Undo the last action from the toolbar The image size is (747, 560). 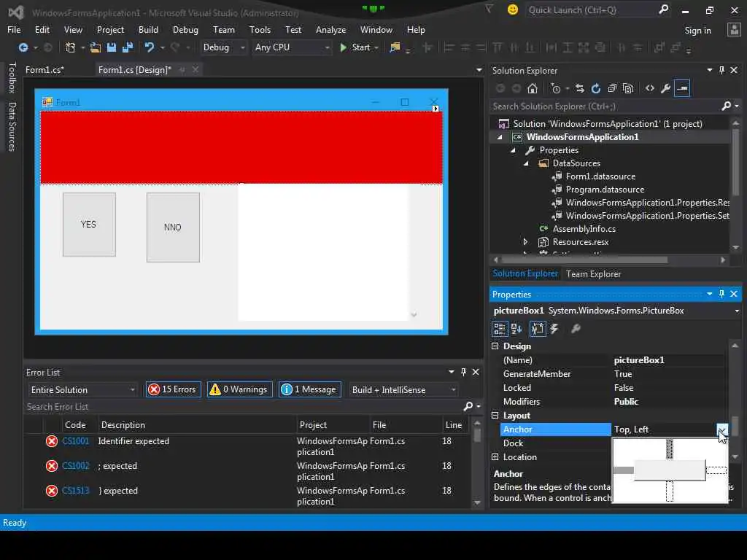(x=149, y=47)
